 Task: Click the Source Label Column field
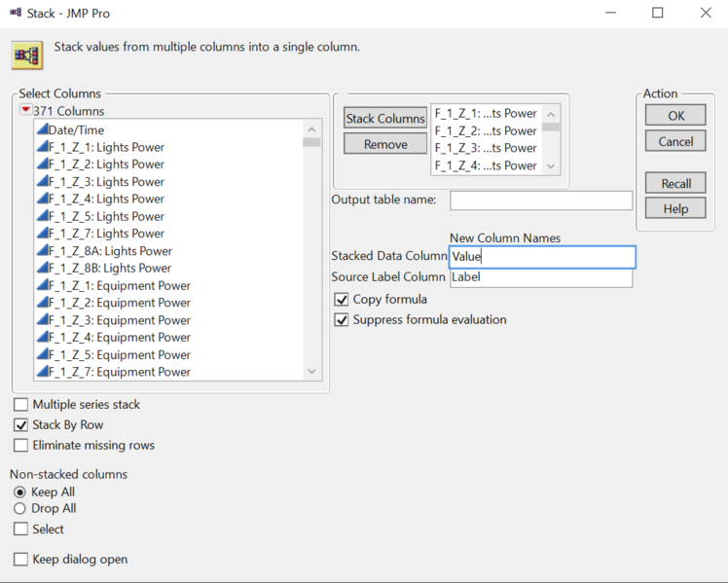click(541, 277)
